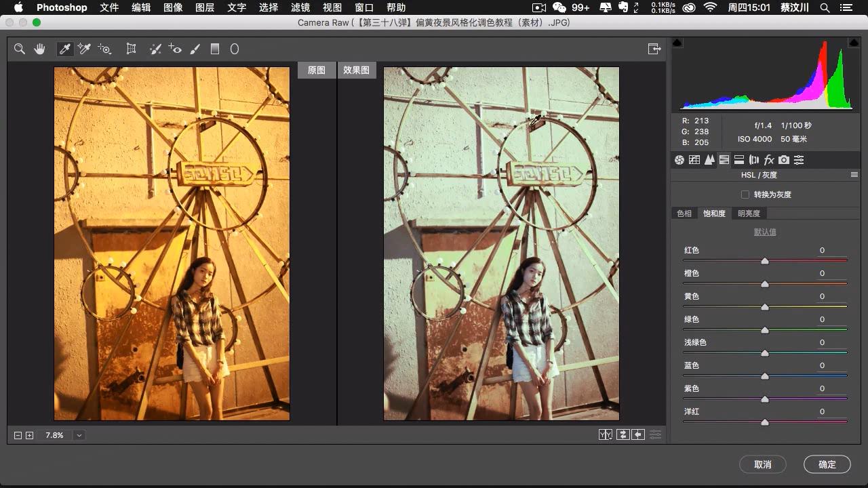Adjust the 浅绿色 saturation slider
Viewport: 868px width, 488px height.
(765, 352)
